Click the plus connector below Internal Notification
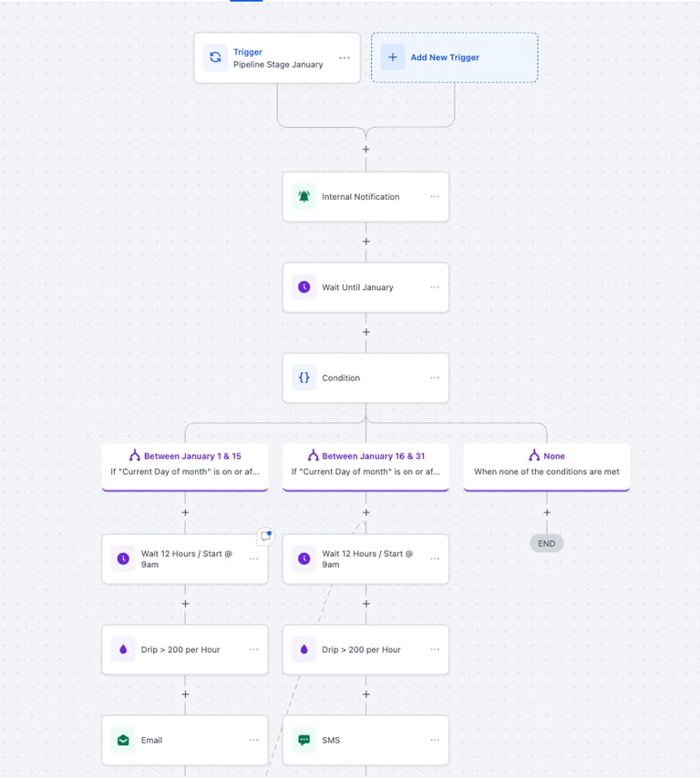This screenshot has width=700, height=778. tap(365, 241)
